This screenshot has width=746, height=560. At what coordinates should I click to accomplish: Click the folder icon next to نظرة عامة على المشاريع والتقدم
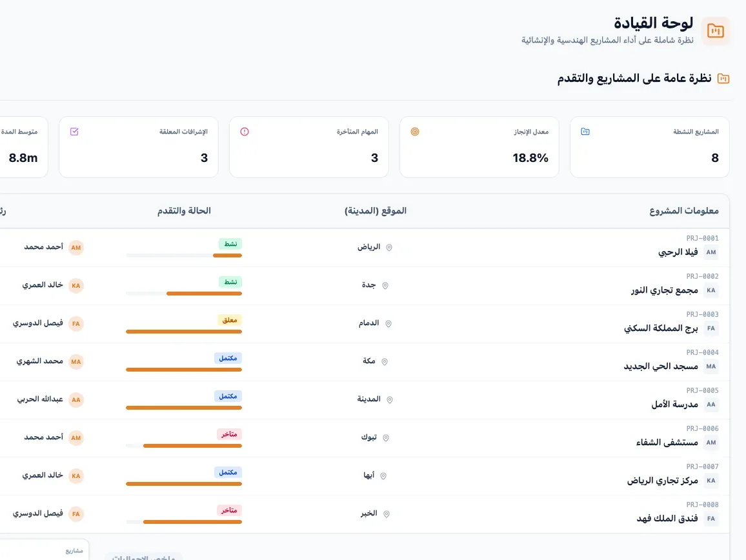tap(723, 79)
